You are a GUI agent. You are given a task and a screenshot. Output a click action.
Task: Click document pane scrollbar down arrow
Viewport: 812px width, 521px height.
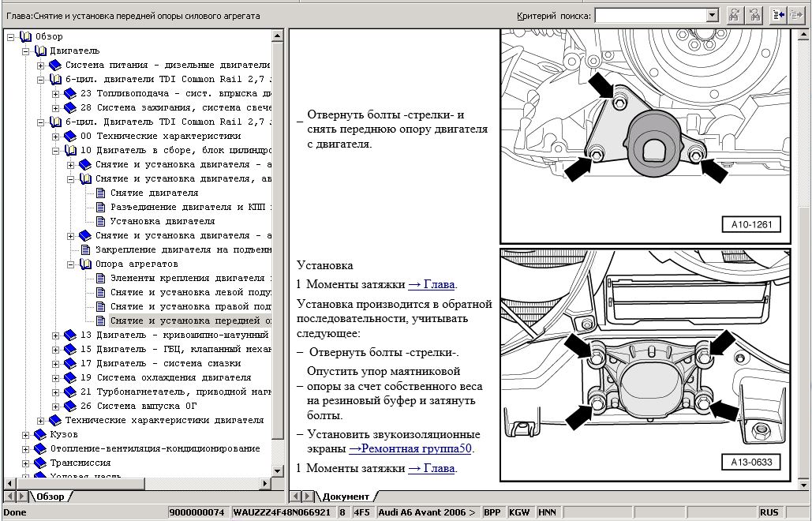[803, 485]
